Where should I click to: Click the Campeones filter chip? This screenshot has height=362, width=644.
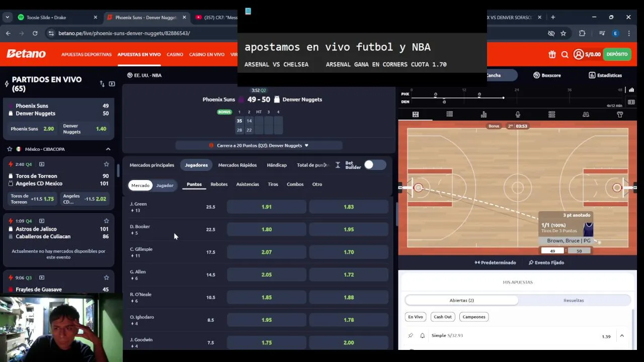474,317
